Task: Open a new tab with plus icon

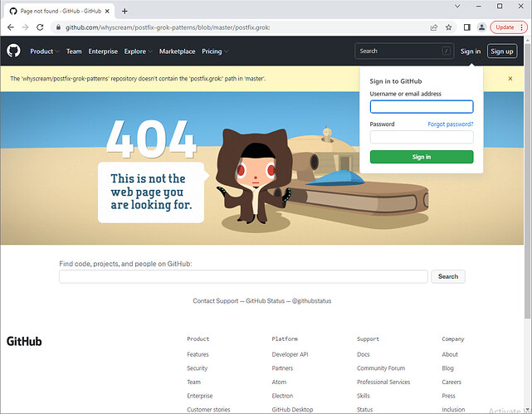Action: 124,11
